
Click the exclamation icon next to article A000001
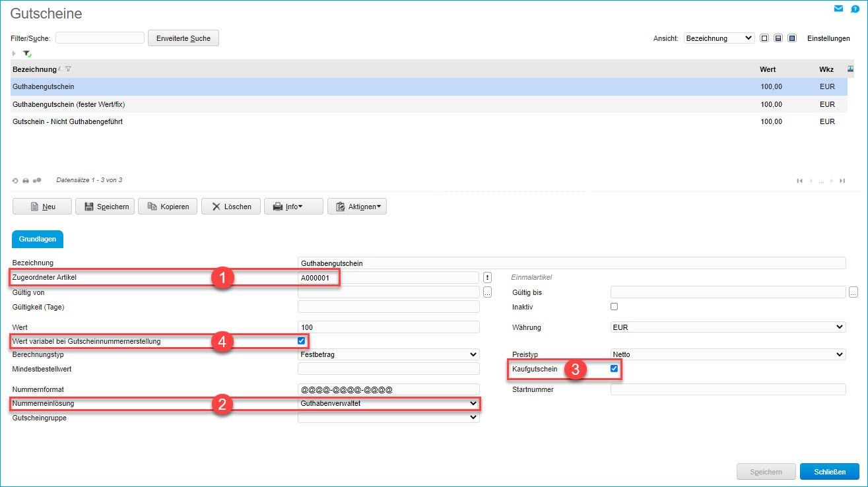pos(488,278)
